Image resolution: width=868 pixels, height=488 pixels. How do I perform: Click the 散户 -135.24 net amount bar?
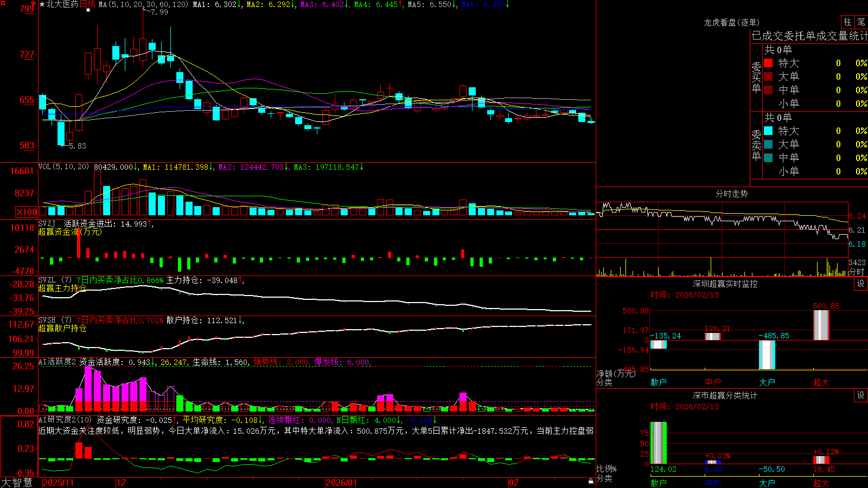[659, 344]
